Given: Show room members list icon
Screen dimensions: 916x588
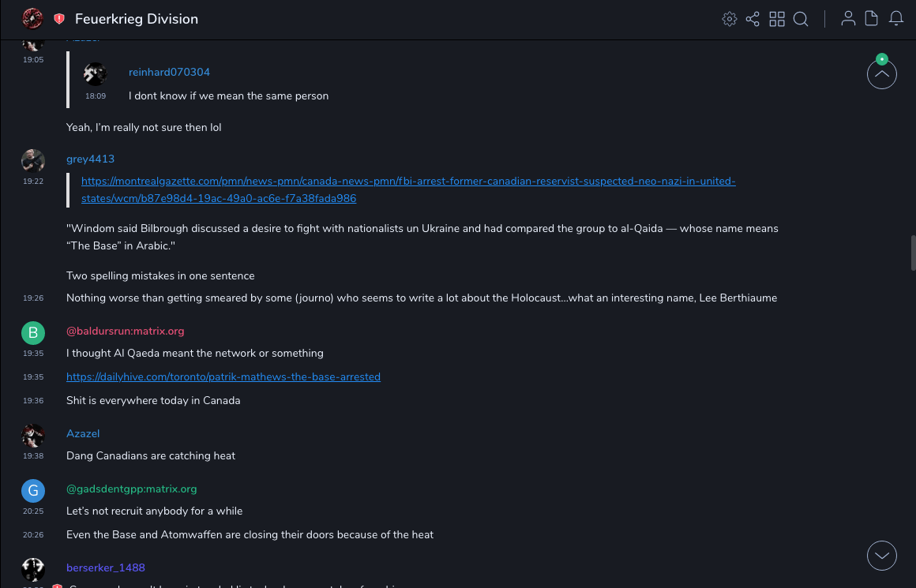Looking at the screenshot, I should (x=848, y=19).
